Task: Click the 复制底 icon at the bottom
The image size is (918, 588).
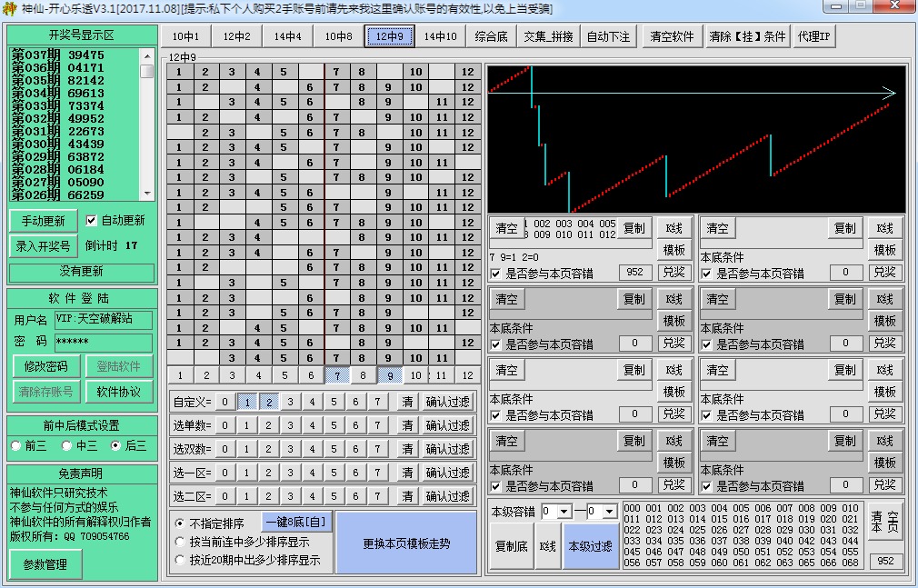Action: pos(511,547)
